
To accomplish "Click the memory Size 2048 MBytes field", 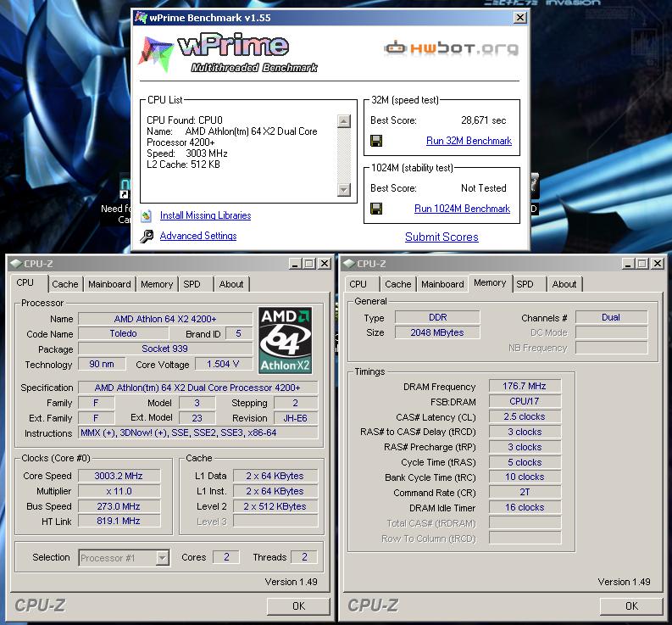I will (x=437, y=332).
